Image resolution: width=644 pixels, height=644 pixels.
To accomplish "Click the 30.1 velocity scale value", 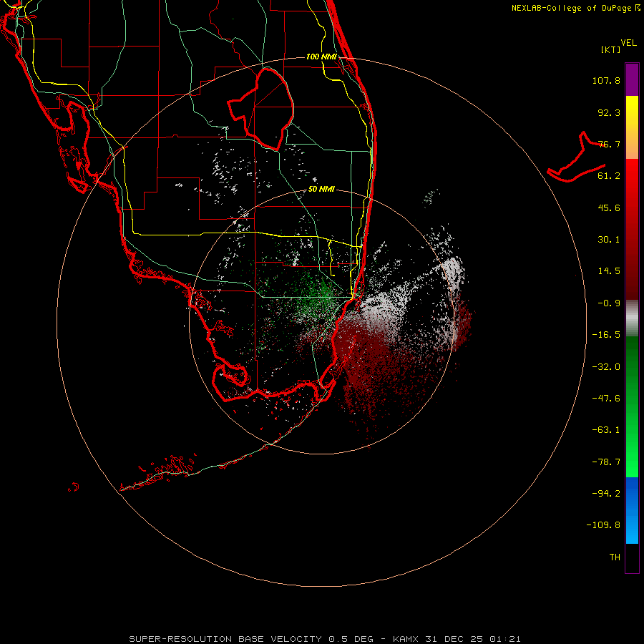I will pos(609,240).
